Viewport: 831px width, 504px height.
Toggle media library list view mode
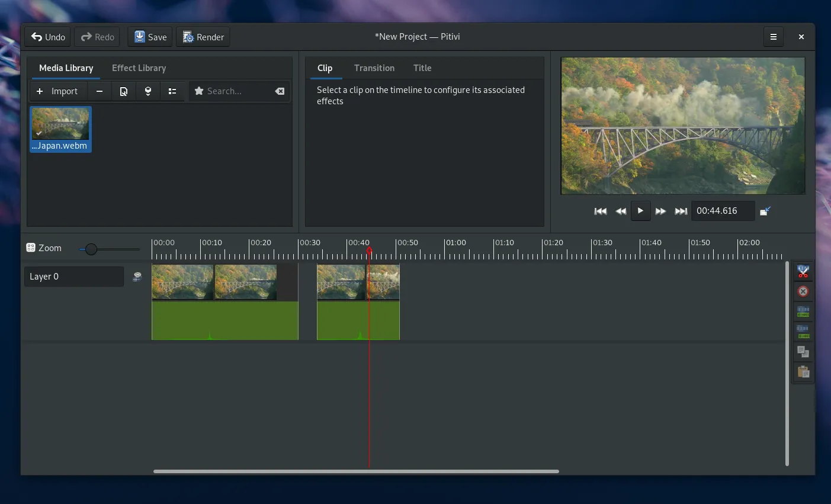pos(172,91)
